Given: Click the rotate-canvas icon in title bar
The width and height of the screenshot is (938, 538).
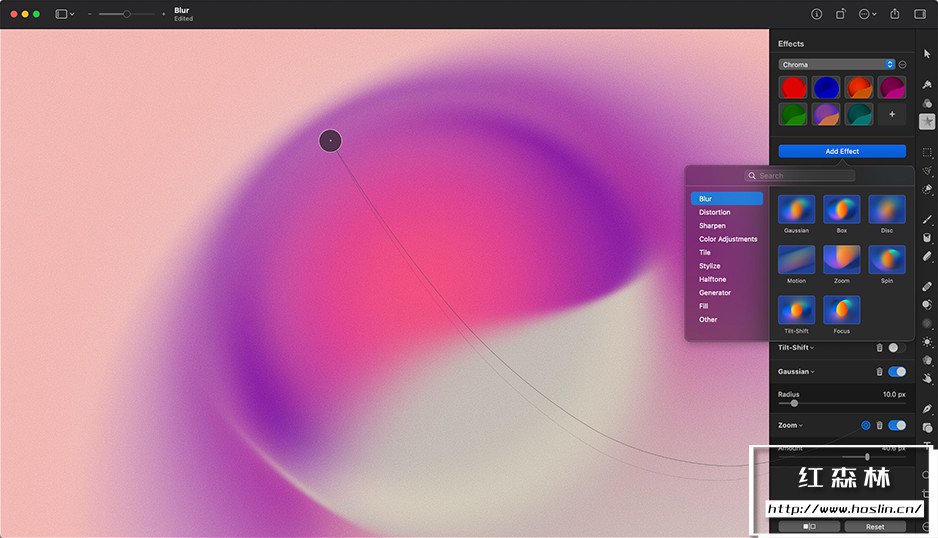Looking at the screenshot, I should coord(840,14).
